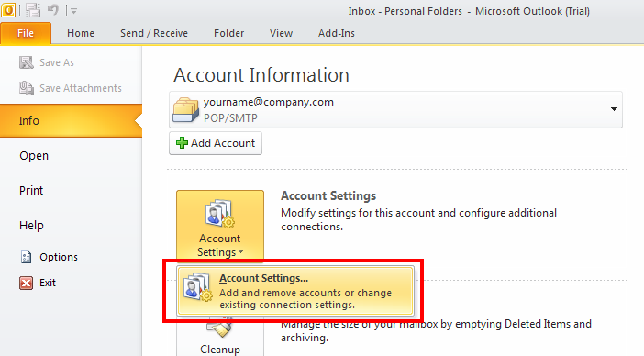The height and width of the screenshot is (356, 644).
Task: Switch to the Home tab
Action: 81,33
